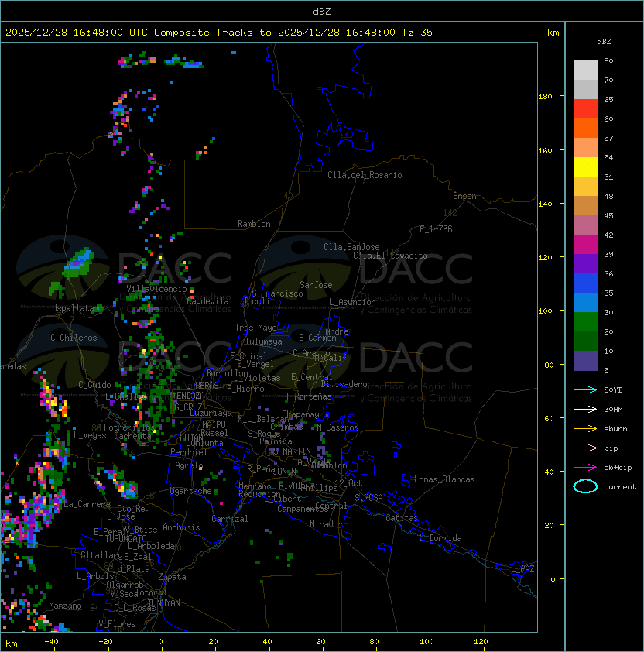Click the 'Encon' map label
Image resolution: width=644 pixels, height=652 pixels.
point(464,196)
